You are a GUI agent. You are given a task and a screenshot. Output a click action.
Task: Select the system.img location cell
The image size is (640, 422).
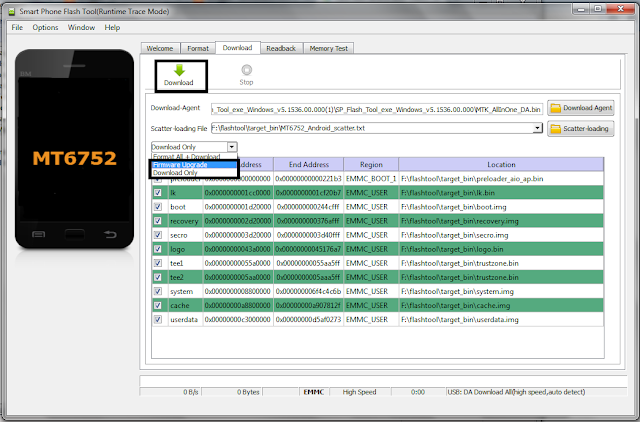(x=501, y=291)
